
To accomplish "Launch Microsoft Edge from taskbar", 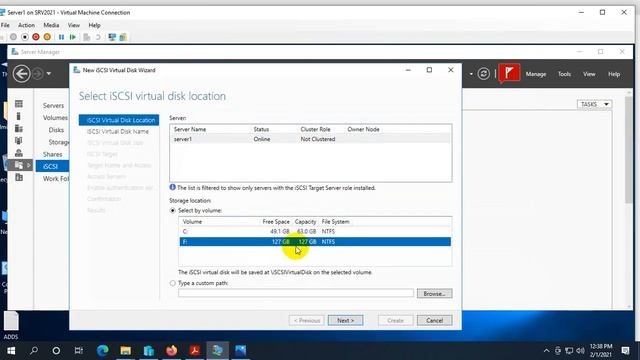I will [x=102, y=351].
